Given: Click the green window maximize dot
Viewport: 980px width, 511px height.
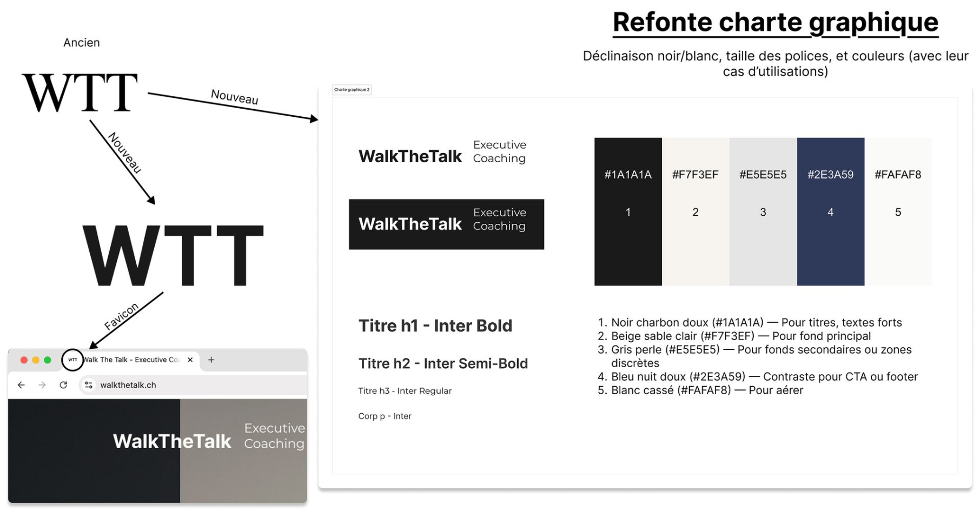Looking at the screenshot, I should pos(48,360).
